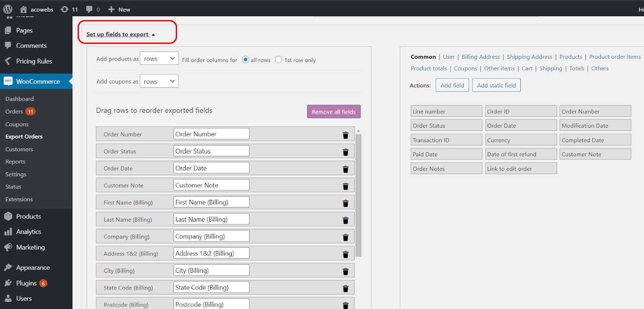Click the Appearance paintbrush icon
644x309 pixels.
8,268
